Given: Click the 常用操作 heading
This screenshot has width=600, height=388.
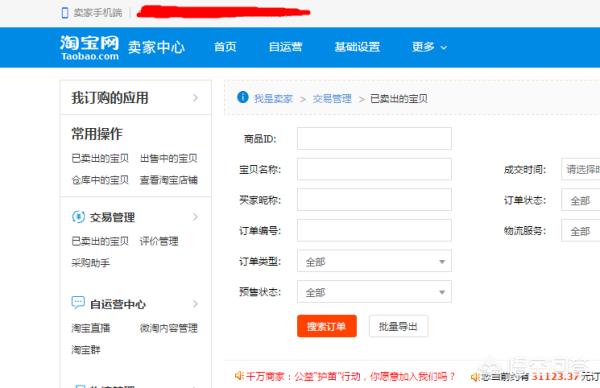Looking at the screenshot, I should tap(97, 134).
